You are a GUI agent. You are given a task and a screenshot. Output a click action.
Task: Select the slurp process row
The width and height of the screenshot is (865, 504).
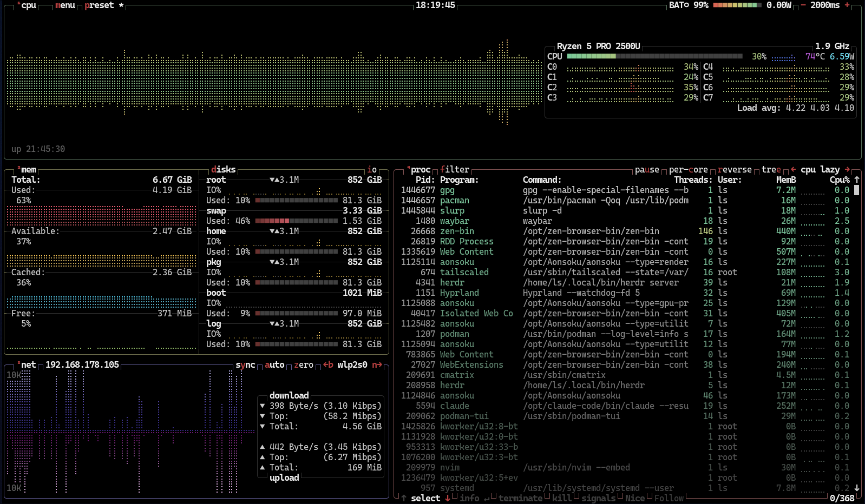tap(625, 210)
